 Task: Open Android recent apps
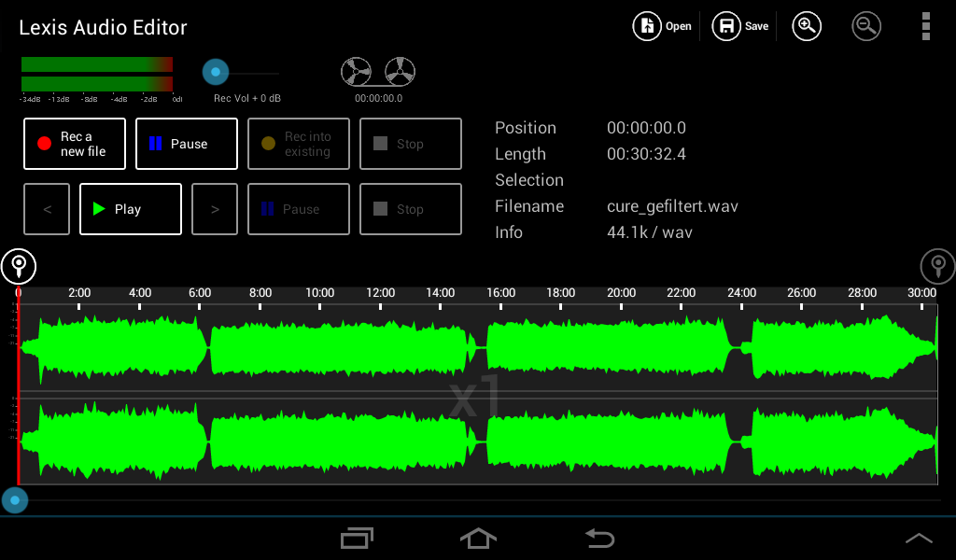[x=357, y=538]
